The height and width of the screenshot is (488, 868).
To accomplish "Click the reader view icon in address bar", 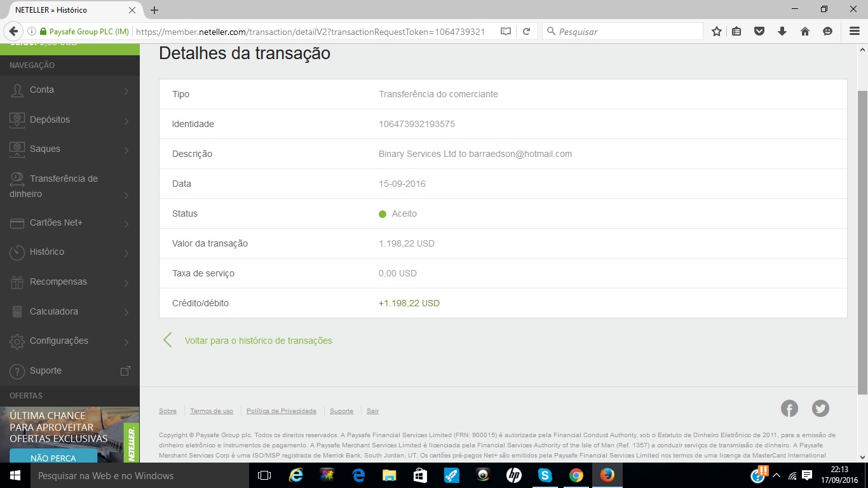I will click(x=505, y=31).
